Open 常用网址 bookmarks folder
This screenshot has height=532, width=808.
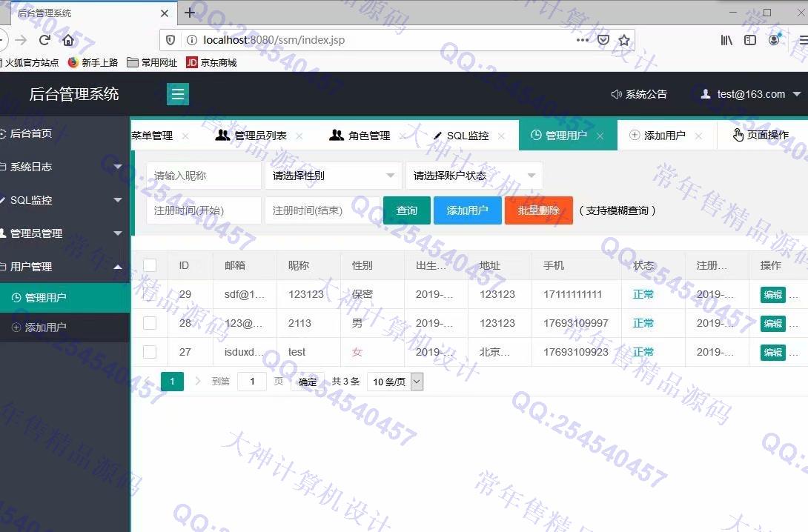coord(152,63)
